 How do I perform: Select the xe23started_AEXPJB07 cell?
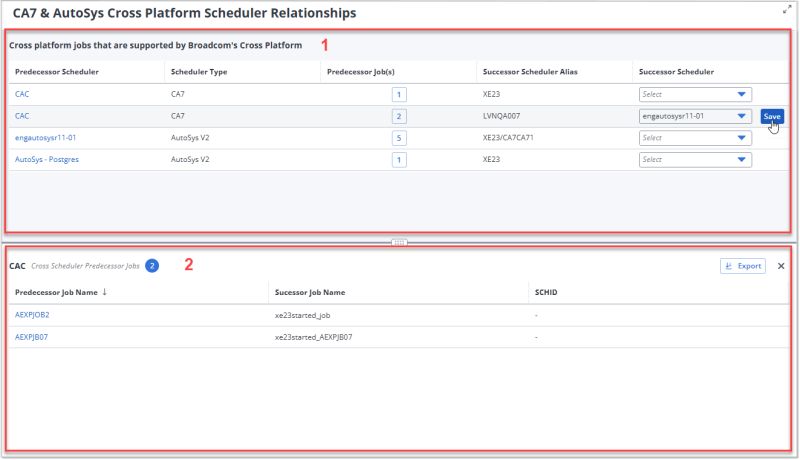point(313,337)
